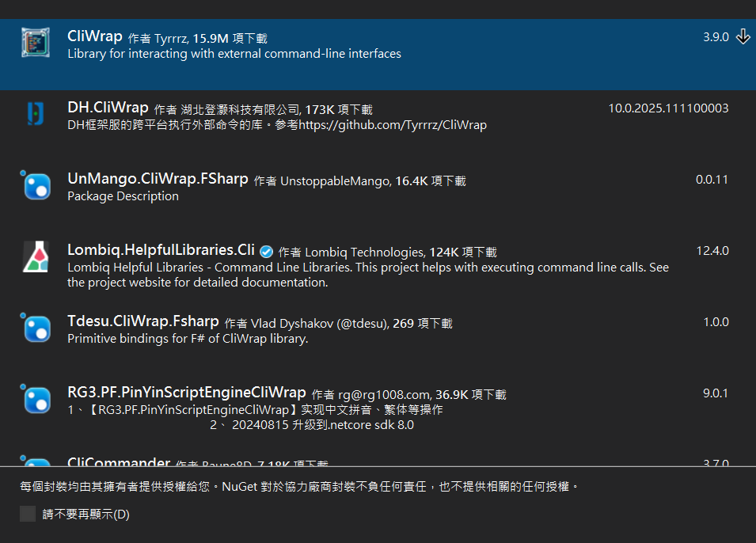Check the 請不要再顯示(D) checkbox
The width and height of the screenshot is (756, 543).
click(x=28, y=514)
